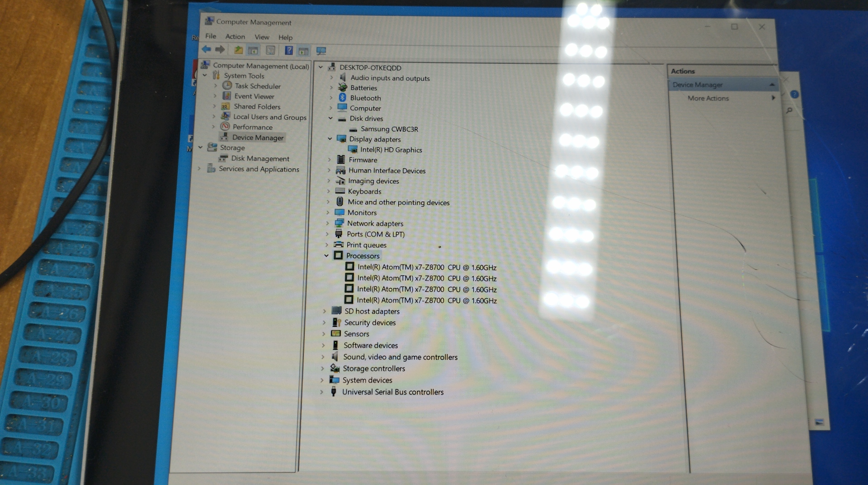Screen dimensions: 868x485
Task: Click the Mice and other pointing devices icon
Action: point(340,202)
